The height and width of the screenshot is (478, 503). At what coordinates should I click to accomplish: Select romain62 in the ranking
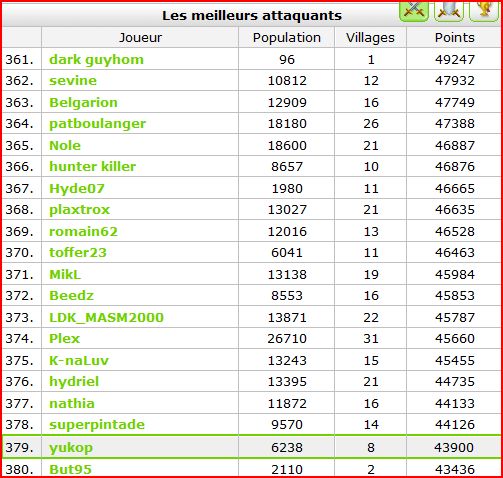(83, 232)
